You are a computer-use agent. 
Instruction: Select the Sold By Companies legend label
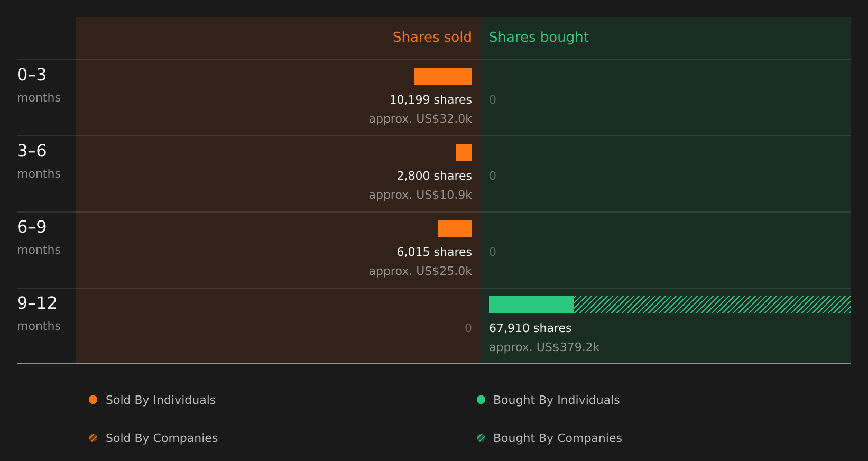pyautogui.click(x=162, y=438)
